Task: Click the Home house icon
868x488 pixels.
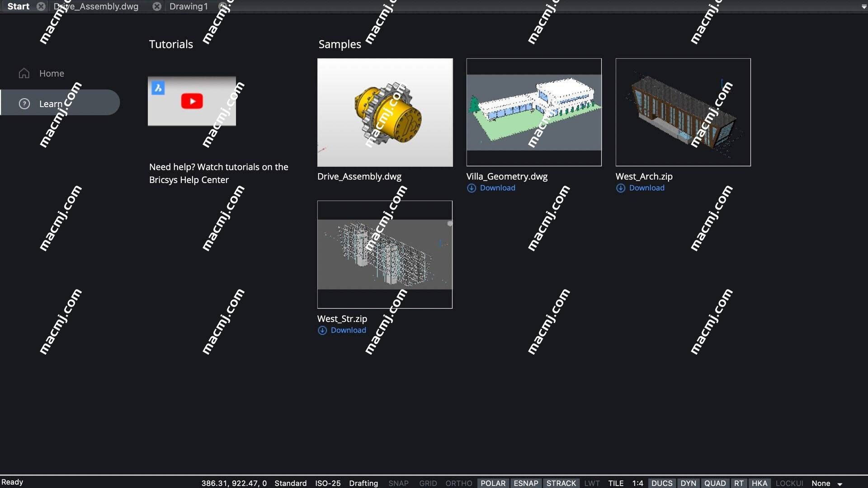Action: click(24, 73)
